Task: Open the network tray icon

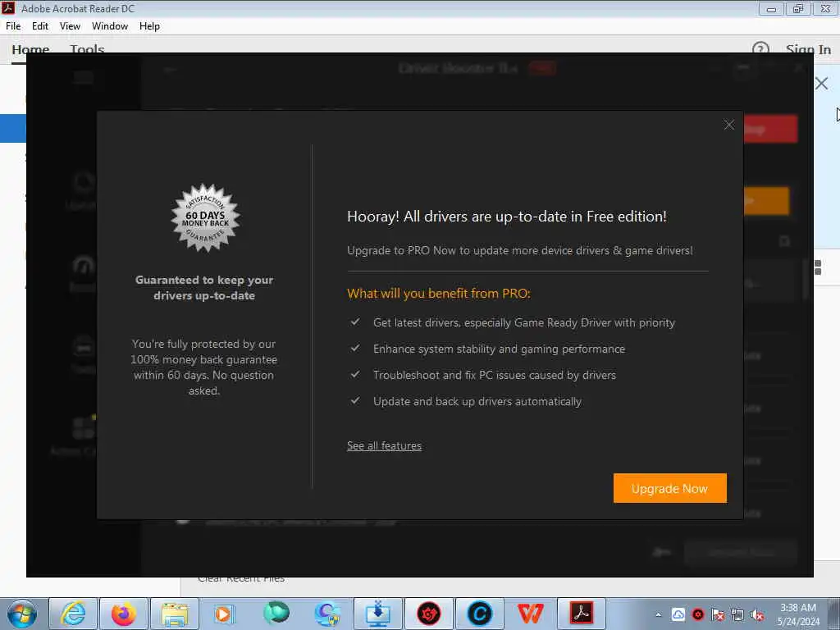Action: [x=737, y=615]
